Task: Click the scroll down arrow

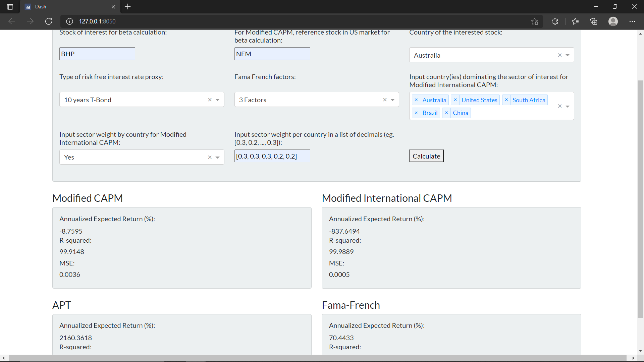Action: (x=640, y=351)
